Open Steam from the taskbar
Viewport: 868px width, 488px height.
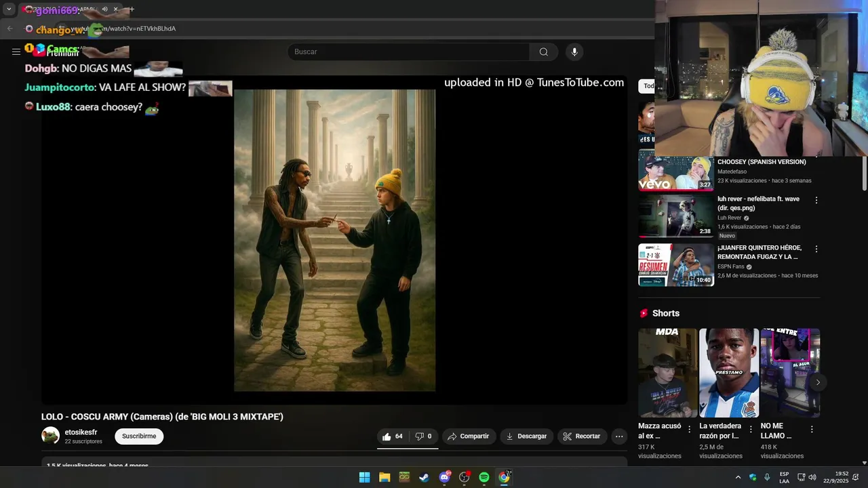click(x=424, y=477)
